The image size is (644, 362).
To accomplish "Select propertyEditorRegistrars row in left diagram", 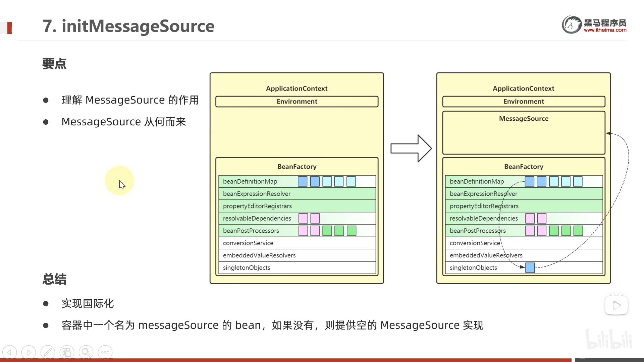I will coord(297,206).
